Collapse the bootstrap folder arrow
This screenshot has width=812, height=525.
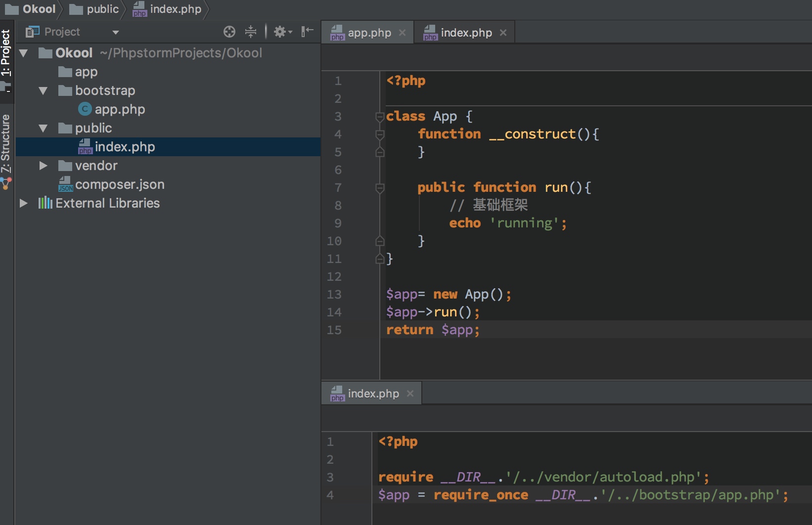[43, 90]
